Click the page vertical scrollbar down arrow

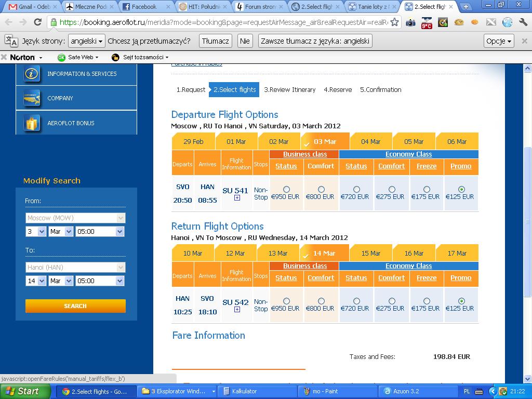(528, 379)
